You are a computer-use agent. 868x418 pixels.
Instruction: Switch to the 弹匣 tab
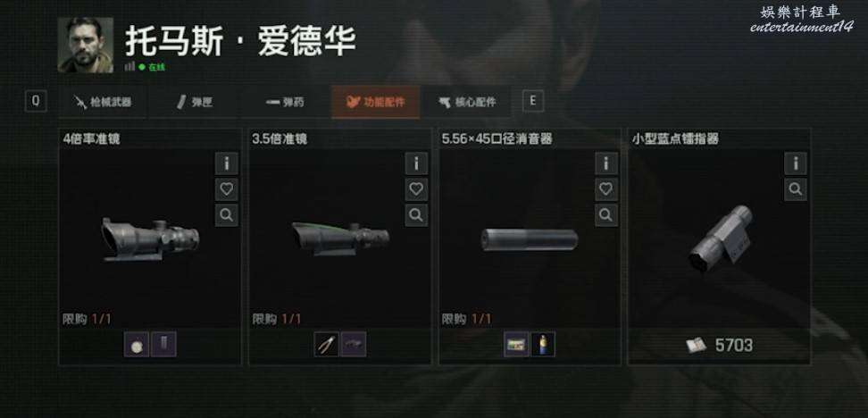195,102
